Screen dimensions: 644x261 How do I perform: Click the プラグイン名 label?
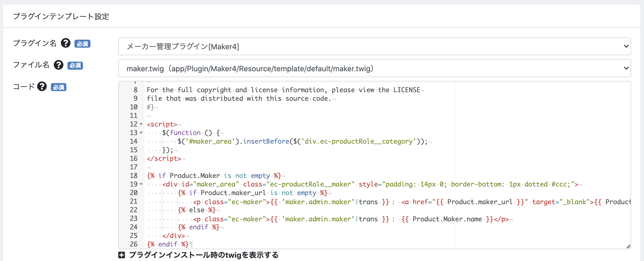[35, 43]
